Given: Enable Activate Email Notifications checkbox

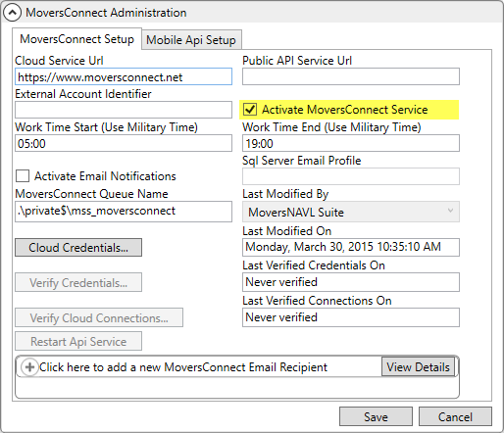Looking at the screenshot, I should pos(23,176).
